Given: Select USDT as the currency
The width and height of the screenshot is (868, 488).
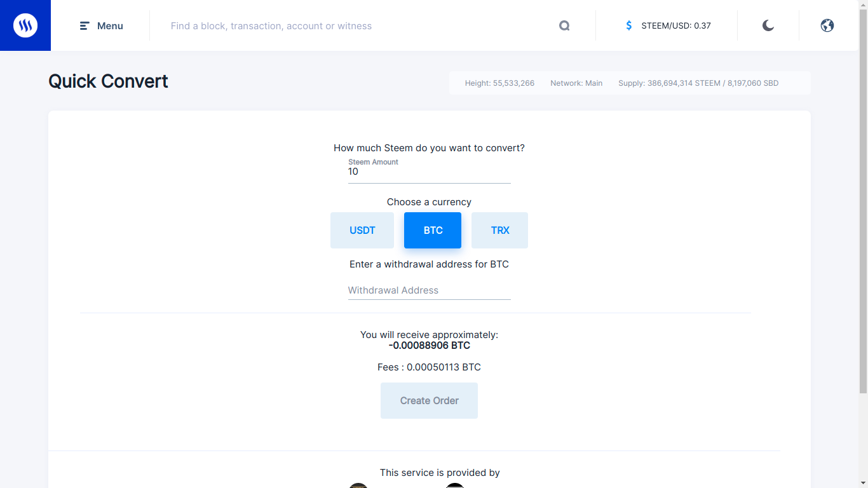Looking at the screenshot, I should point(362,230).
